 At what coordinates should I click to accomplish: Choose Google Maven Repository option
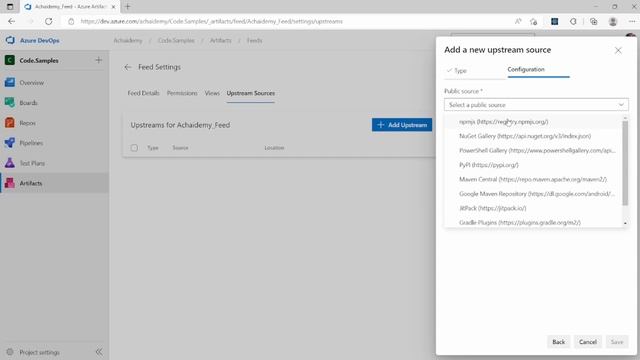click(x=533, y=194)
